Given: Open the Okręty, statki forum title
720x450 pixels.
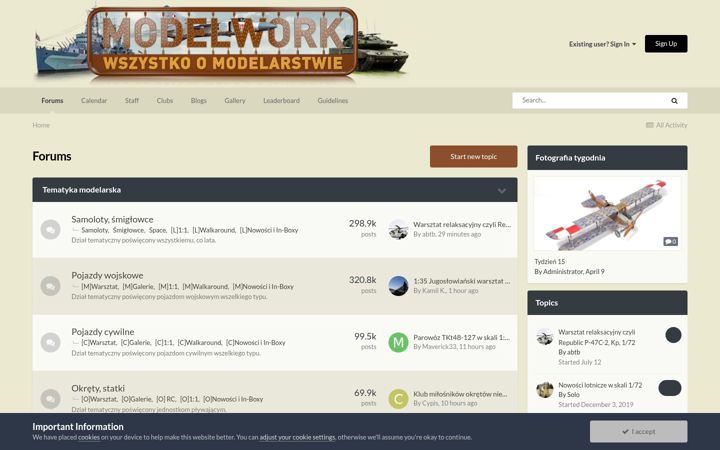Looking at the screenshot, I should point(98,388).
